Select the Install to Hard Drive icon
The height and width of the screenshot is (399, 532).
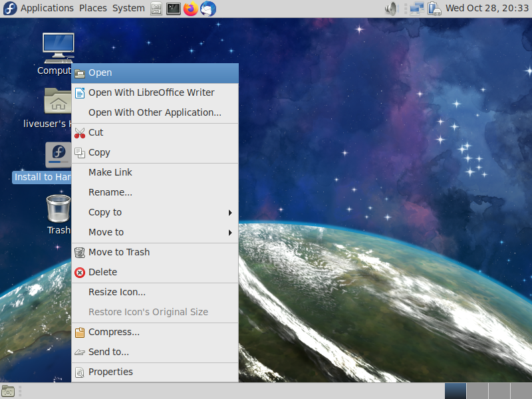pyautogui.click(x=59, y=155)
